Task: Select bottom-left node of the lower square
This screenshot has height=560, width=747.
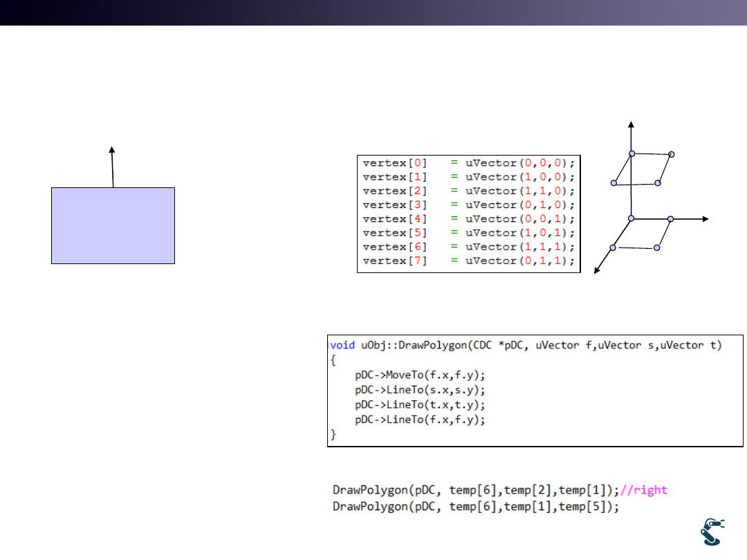Action: [x=613, y=247]
